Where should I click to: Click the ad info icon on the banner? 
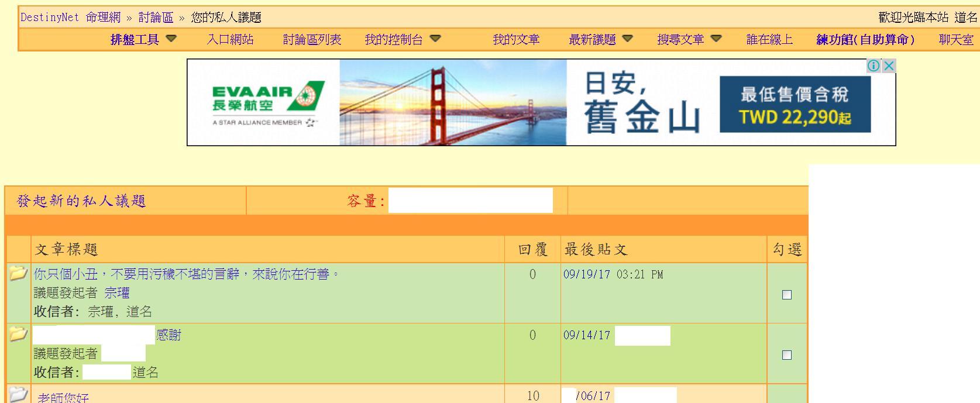pyautogui.click(x=873, y=66)
